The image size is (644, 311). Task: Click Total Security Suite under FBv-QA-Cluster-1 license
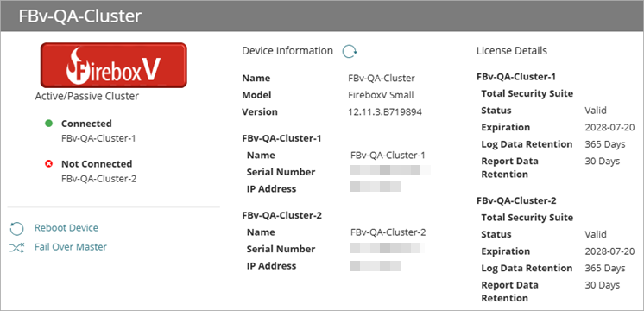[527, 93]
